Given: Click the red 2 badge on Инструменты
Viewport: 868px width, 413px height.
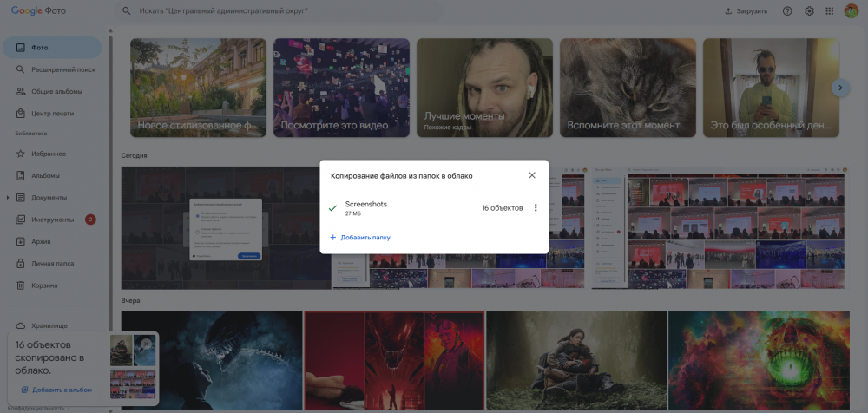Looking at the screenshot, I should click(90, 220).
